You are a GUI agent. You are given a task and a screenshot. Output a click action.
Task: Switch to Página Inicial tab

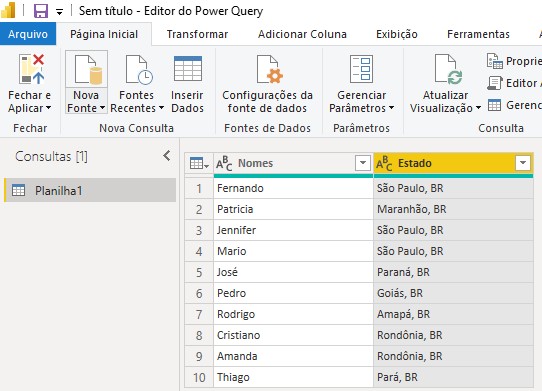[x=104, y=34]
